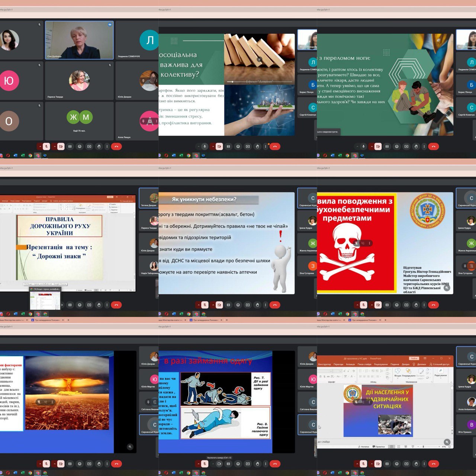Expand audio settings chevron under danger avoidance slide
This screenshot has height=476, width=476.
tap(198, 305)
